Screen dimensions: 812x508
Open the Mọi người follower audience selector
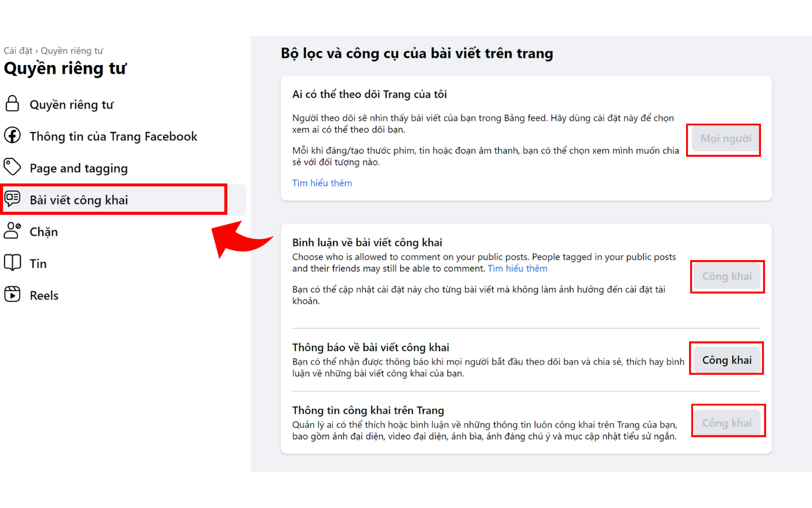pyautogui.click(x=726, y=139)
